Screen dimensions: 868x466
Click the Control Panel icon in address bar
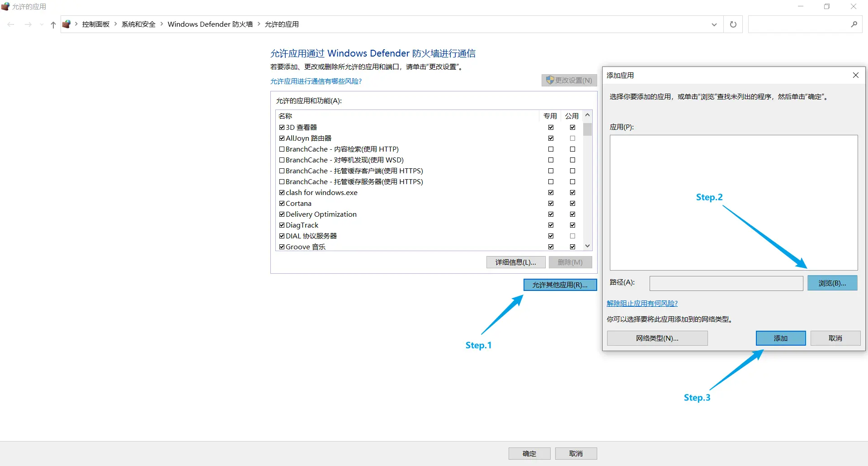(x=66, y=24)
